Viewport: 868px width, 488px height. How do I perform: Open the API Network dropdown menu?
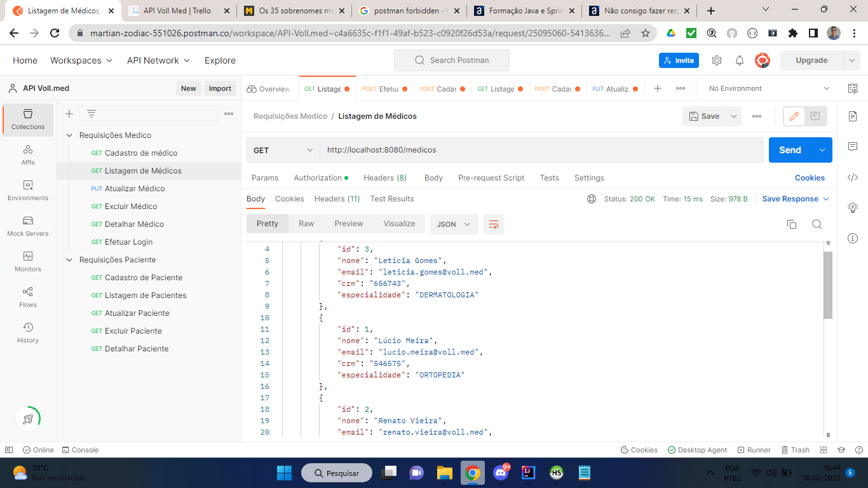point(158,60)
